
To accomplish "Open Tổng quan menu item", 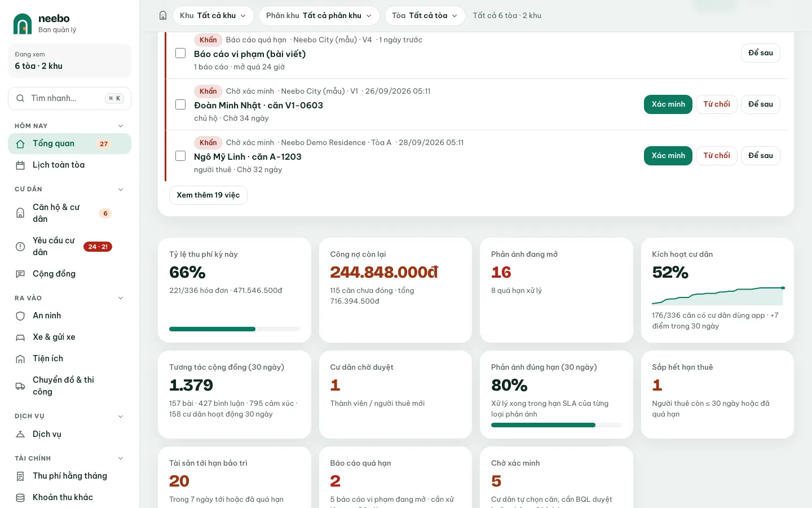I will point(70,144).
